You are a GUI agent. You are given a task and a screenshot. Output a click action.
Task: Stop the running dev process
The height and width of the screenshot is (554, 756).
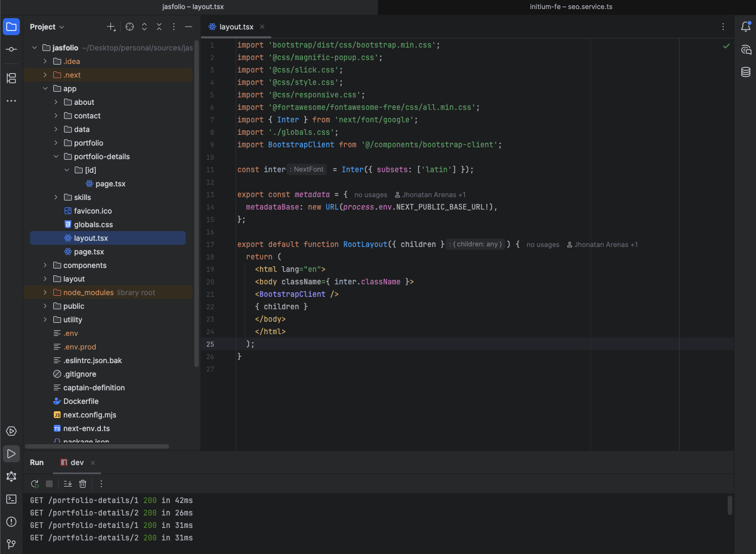pos(49,484)
